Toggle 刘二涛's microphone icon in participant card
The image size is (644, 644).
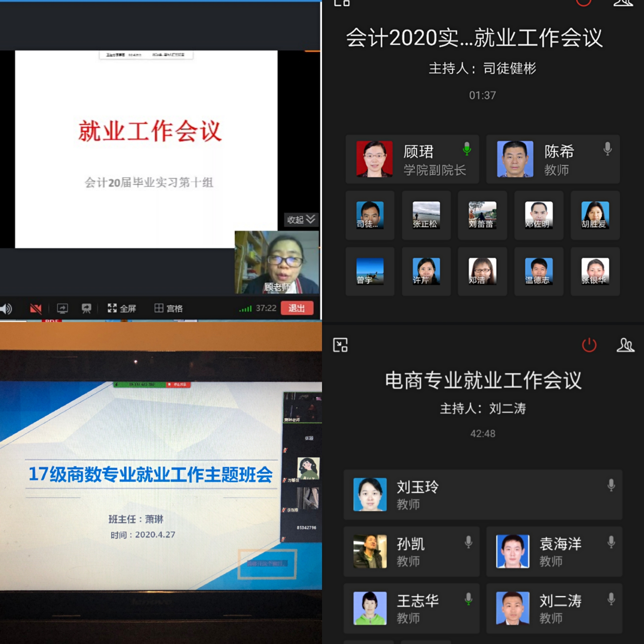(x=611, y=599)
